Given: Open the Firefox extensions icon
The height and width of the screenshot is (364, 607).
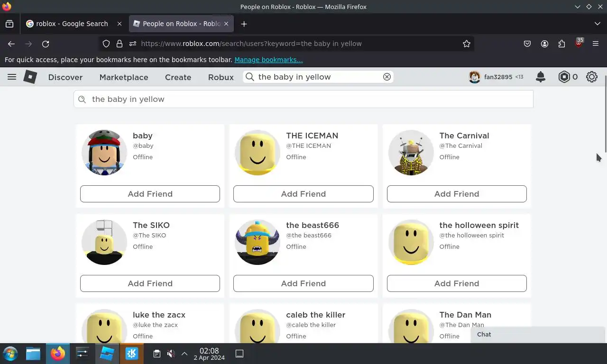Looking at the screenshot, I should (561, 44).
